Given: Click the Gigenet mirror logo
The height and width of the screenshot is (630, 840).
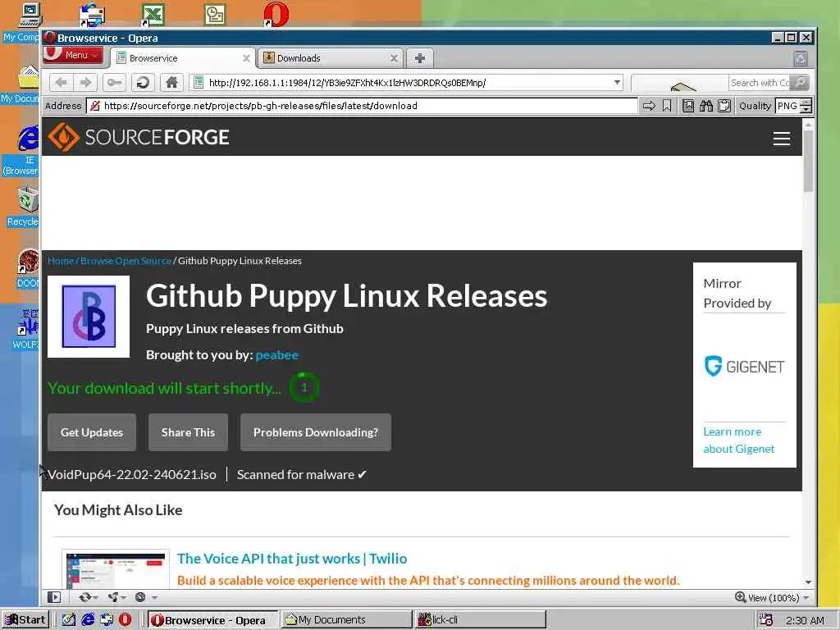Looking at the screenshot, I should coord(744,367).
